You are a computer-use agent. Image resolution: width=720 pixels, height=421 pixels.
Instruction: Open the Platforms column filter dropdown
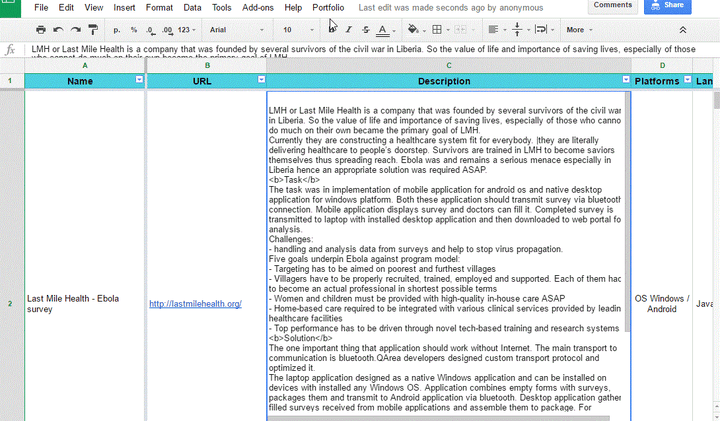(x=687, y=79)
